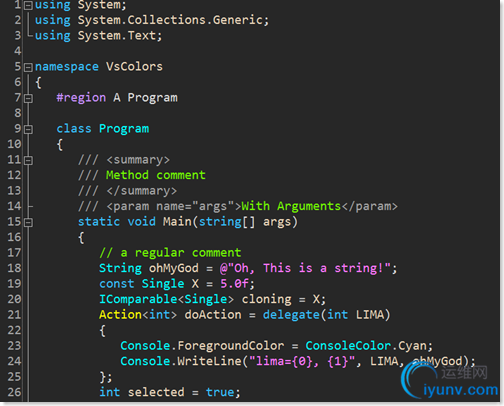Click '// a regular comment' on line 17
The height and width of the screenshot is (406, 504).
tap(170, 253)
